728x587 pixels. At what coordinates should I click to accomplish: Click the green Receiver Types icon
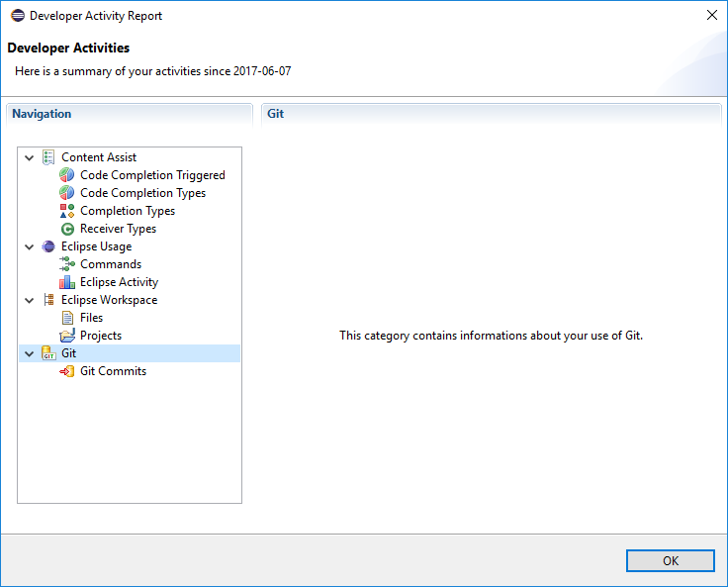[x=67, y=229]
